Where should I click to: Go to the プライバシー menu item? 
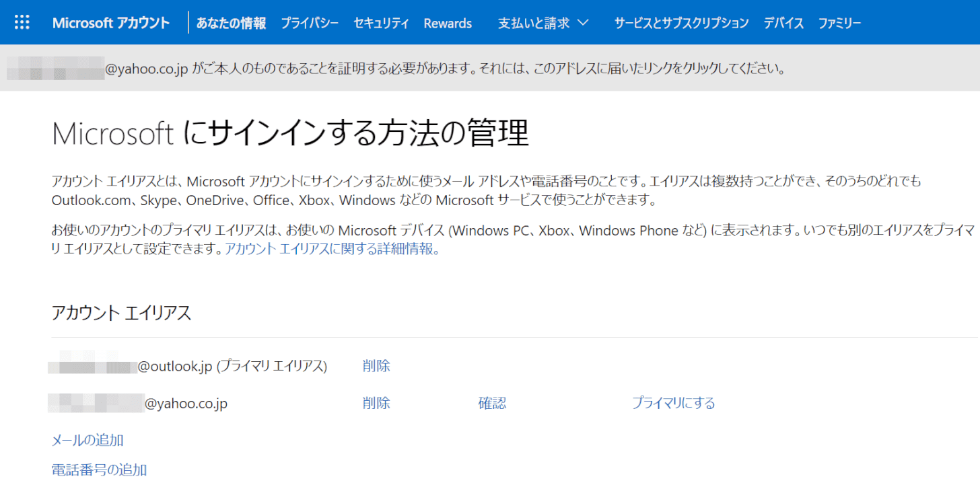[x=310, y=23]
